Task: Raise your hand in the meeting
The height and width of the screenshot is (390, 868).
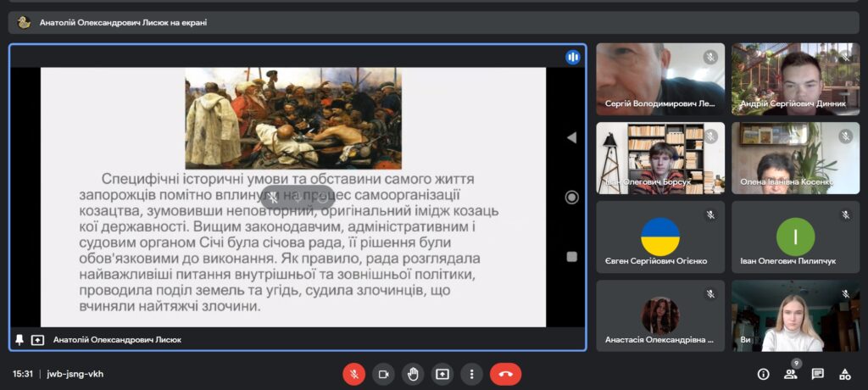Action: click(x=413, y=374)
